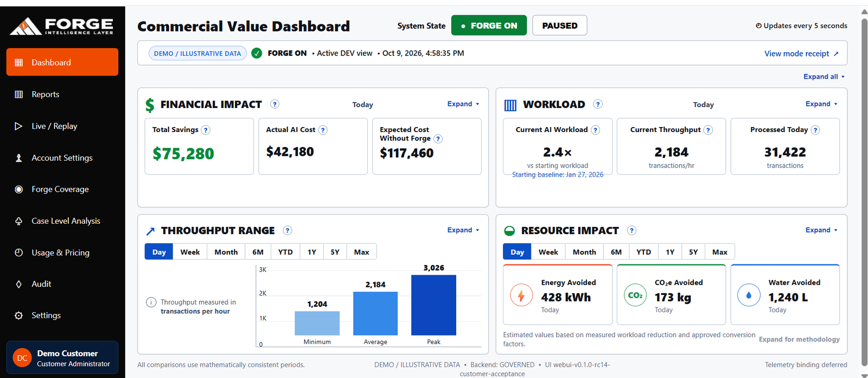Viewport: 868px width, 378px height.
Task: Select Max tab in Resource Impact
Action: coord(720,252)
